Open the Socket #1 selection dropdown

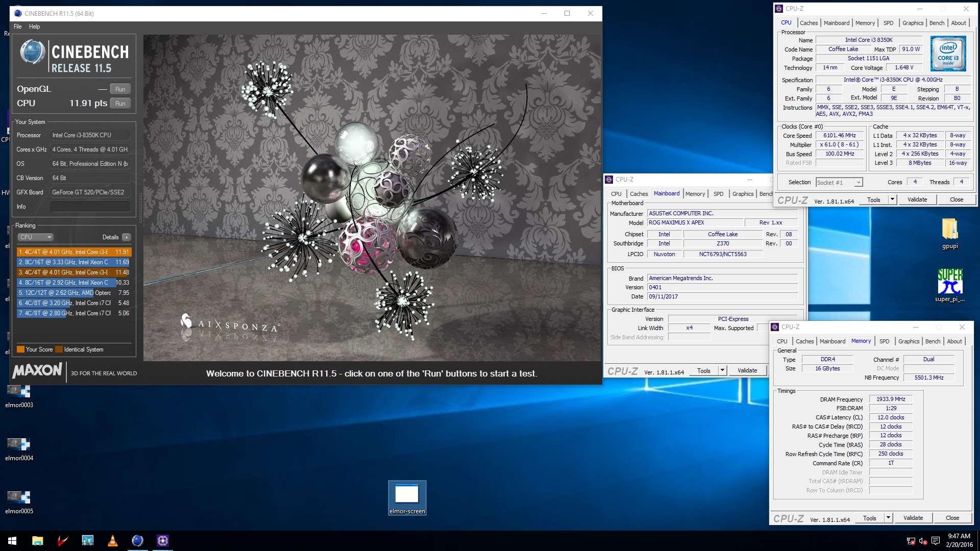coord(839,183)
